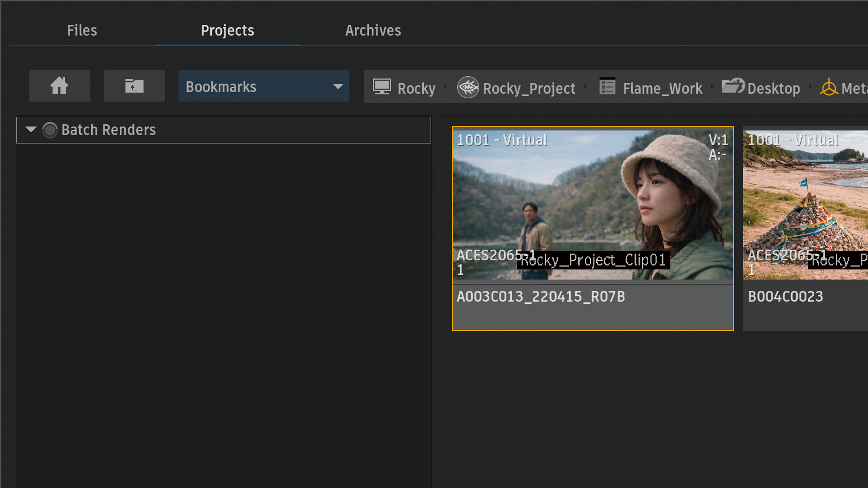This screenshot has height=488, width=868.
Task: Click the monitor icon beside Rocky
Action: (382, 88)
